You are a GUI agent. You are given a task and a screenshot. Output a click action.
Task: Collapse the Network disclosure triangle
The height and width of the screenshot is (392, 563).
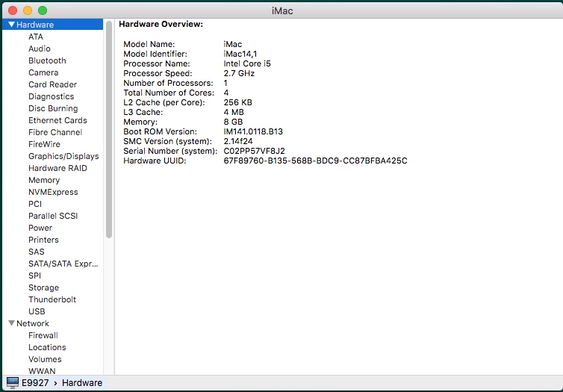(11, 323)
